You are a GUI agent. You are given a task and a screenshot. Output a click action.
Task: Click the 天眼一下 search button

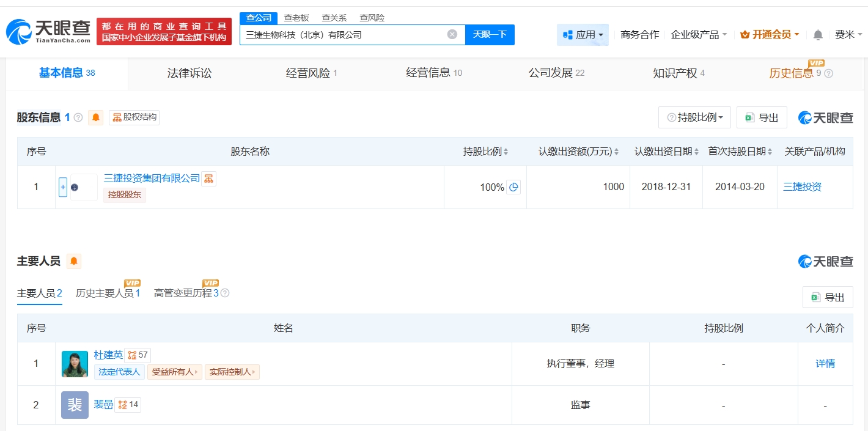490,35
